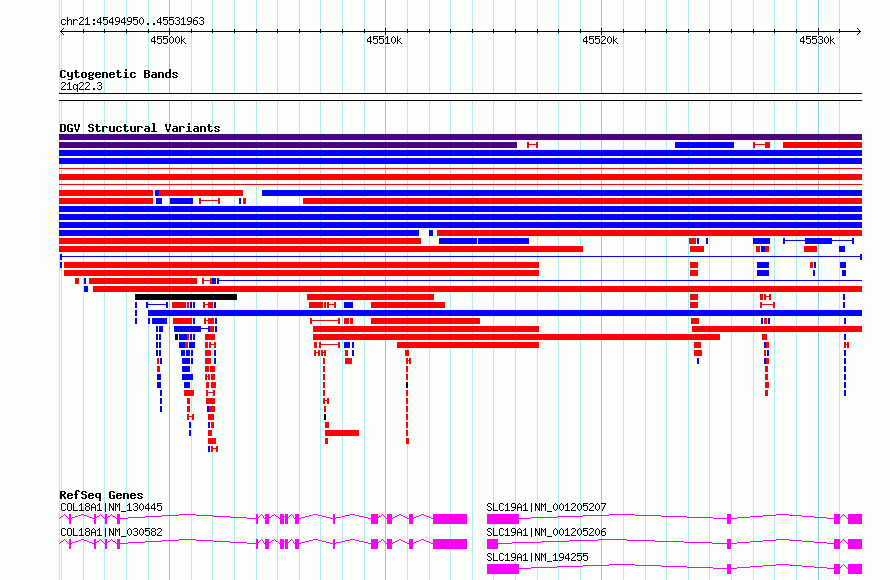Click the 45510k ruler label
Screen dimensions: 890x580
(384, 40)
